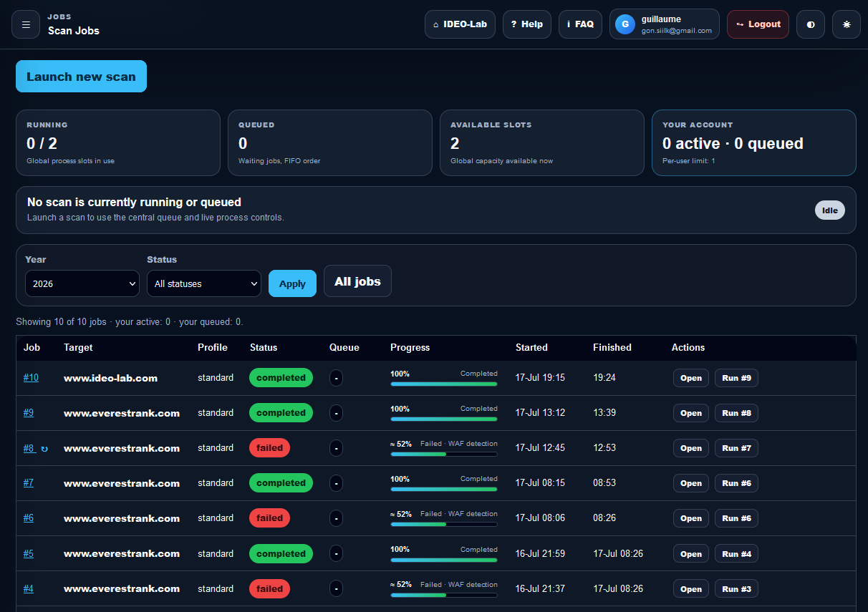Click the Run #4 button
868x612 pixels.
736,553
